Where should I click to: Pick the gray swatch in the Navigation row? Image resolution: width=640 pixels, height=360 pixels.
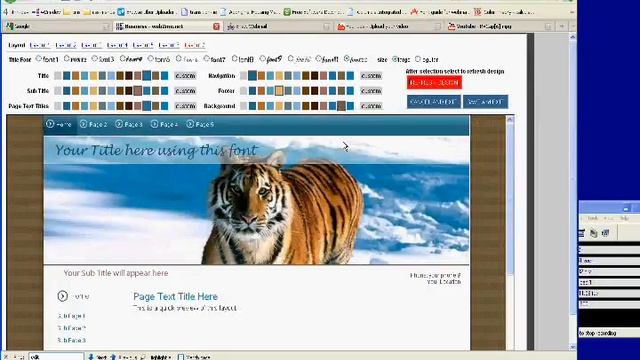pyautogui.click(x=243, y=76)
